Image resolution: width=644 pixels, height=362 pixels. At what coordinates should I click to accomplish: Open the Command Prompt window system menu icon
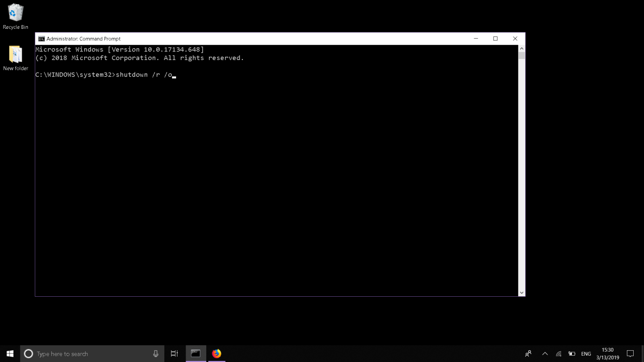[42, 39]
